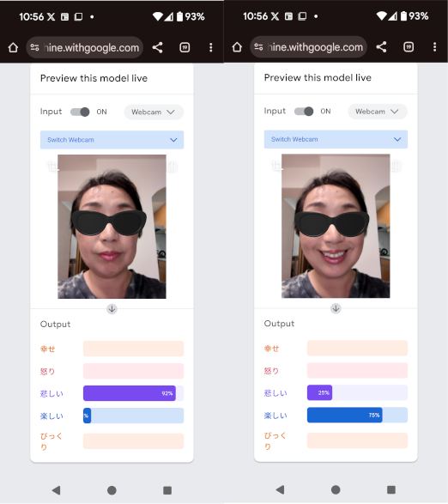Open the three-dot menu in left browser

coord(211,47)
